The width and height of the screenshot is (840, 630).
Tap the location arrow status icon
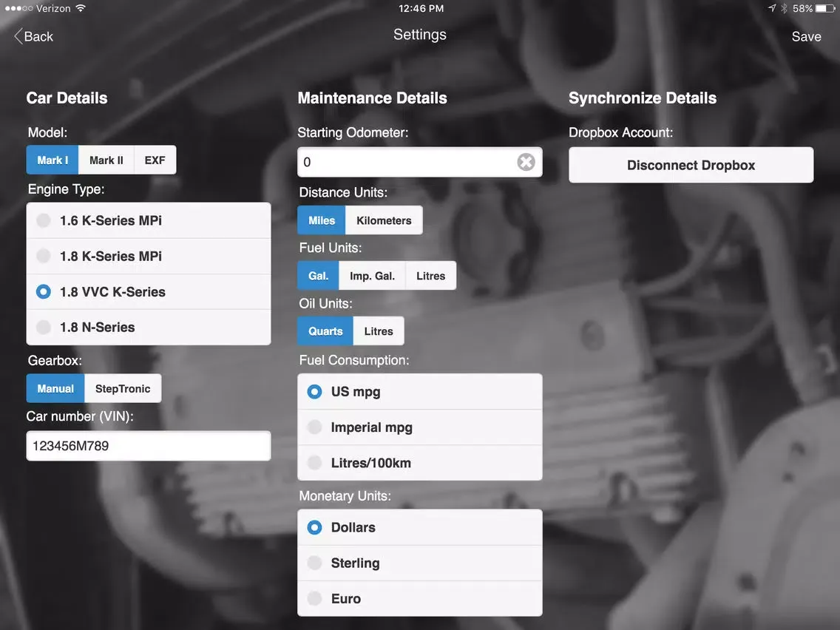771,8
